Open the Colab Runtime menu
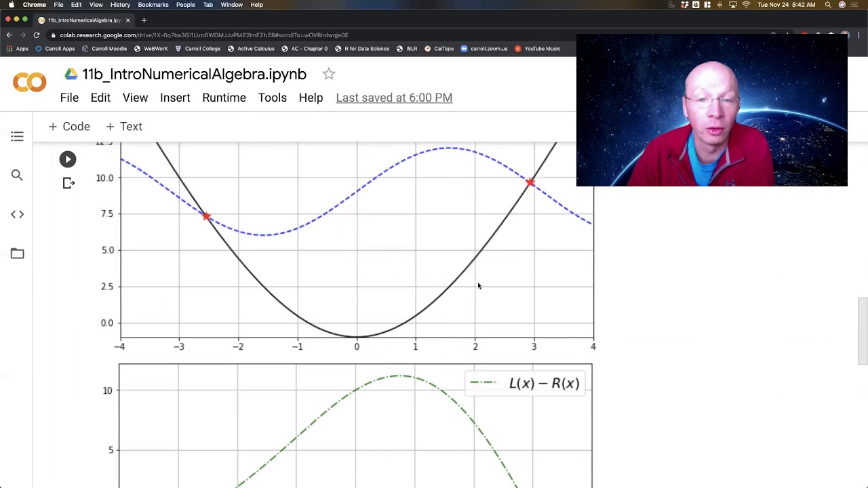Viewport: 868px width, 488px height. (x=224, y=98)
